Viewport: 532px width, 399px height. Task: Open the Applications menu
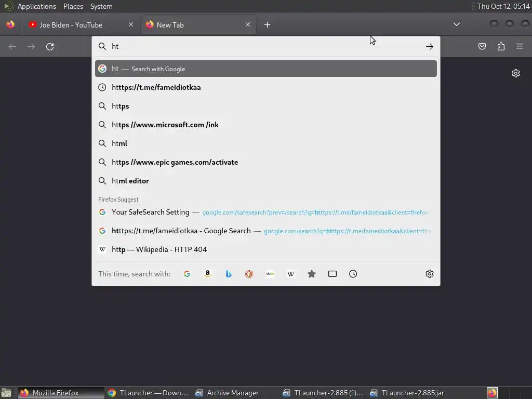click(37, 6)
